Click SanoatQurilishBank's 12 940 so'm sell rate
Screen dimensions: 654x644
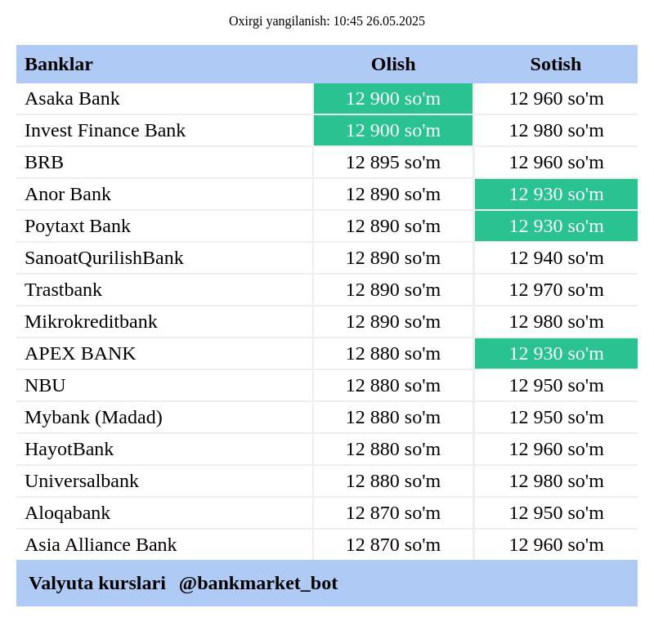click(557, 258)
